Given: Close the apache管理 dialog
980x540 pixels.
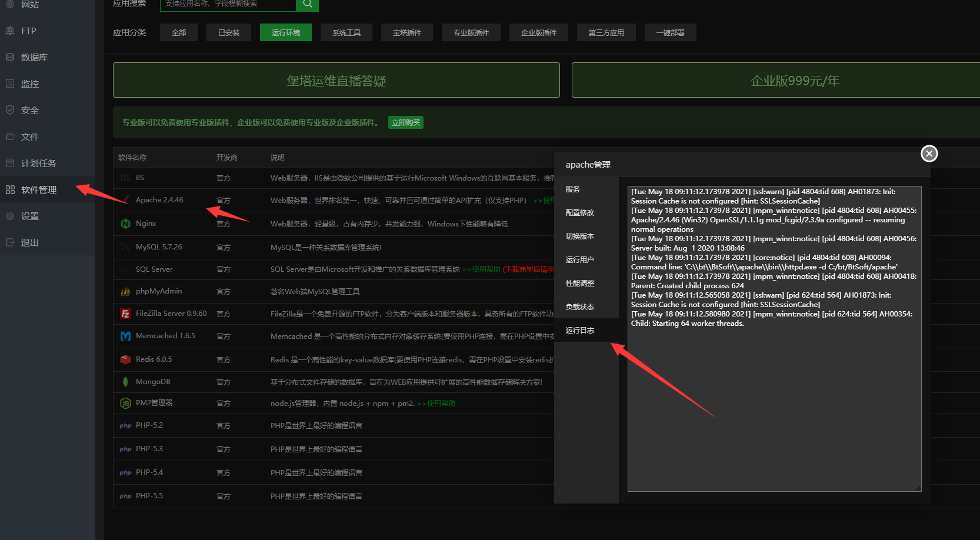Looking at the screenshot, I should pyautogui.click(x=929, y=154).
